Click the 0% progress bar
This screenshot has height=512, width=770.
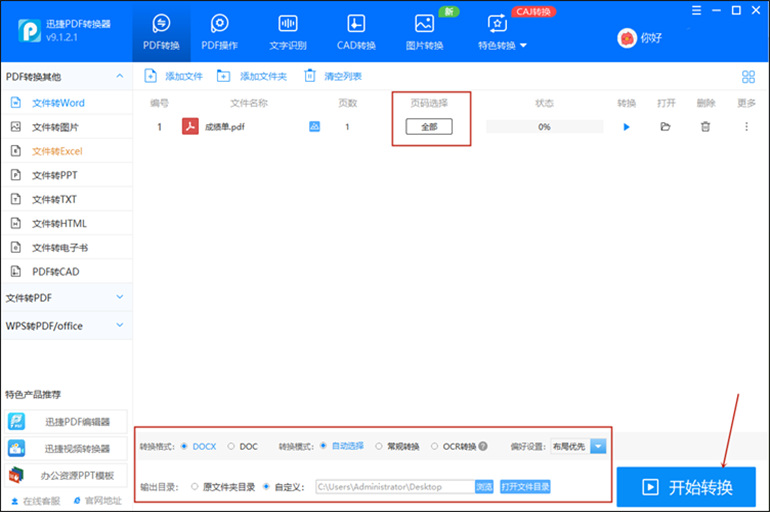pyautogui.click(x=544, y=127)
